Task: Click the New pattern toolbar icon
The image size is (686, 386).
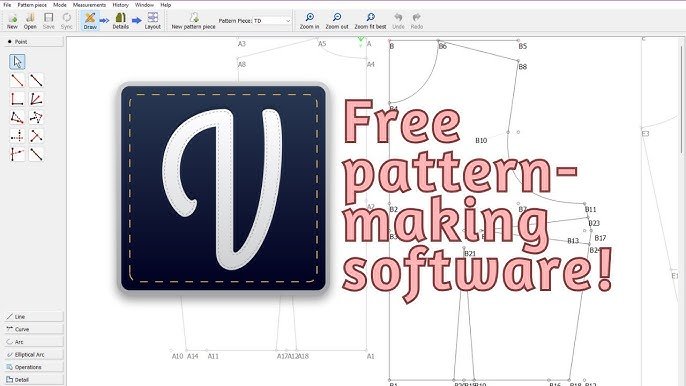Action: pos(12,21)
